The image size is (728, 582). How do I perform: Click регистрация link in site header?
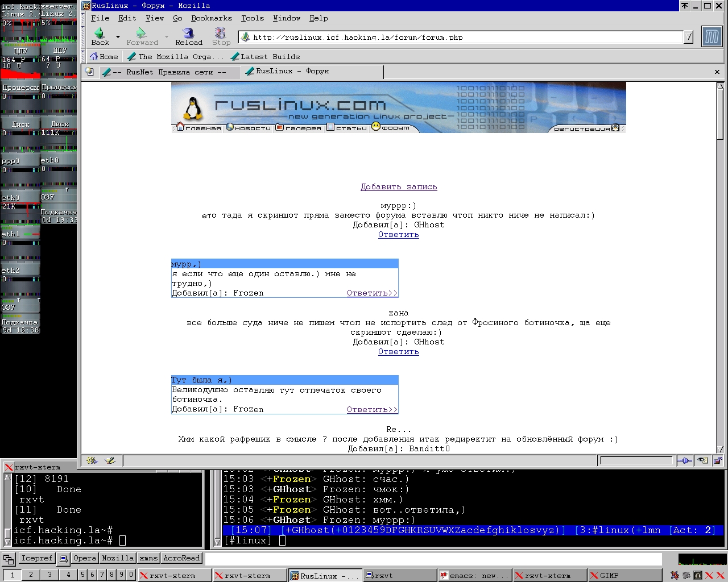(586, 128)
